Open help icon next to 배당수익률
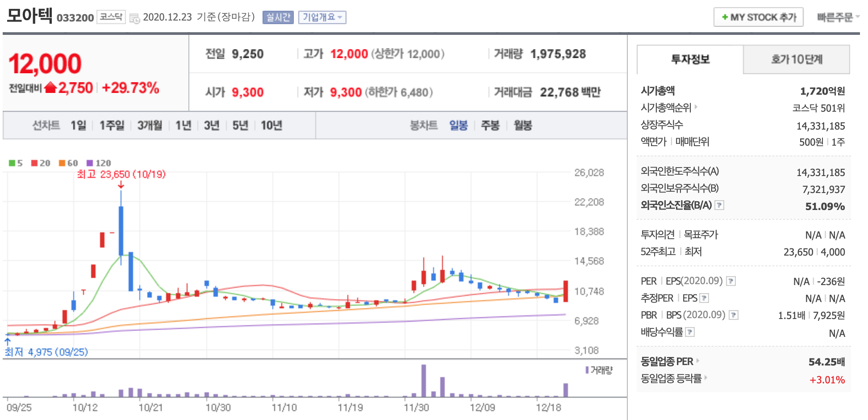The height and width of the screenshot is (420, 868). 690,332
